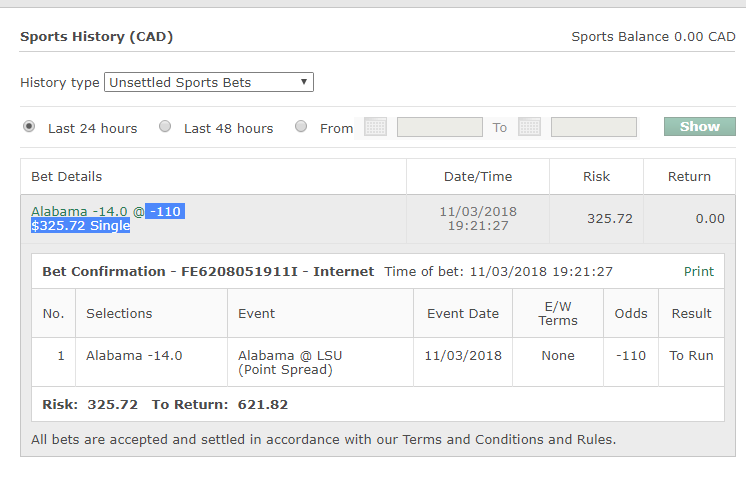Click the Risk column header
The width and height of the screenshot is (746, 477).
tap(596, 177)
